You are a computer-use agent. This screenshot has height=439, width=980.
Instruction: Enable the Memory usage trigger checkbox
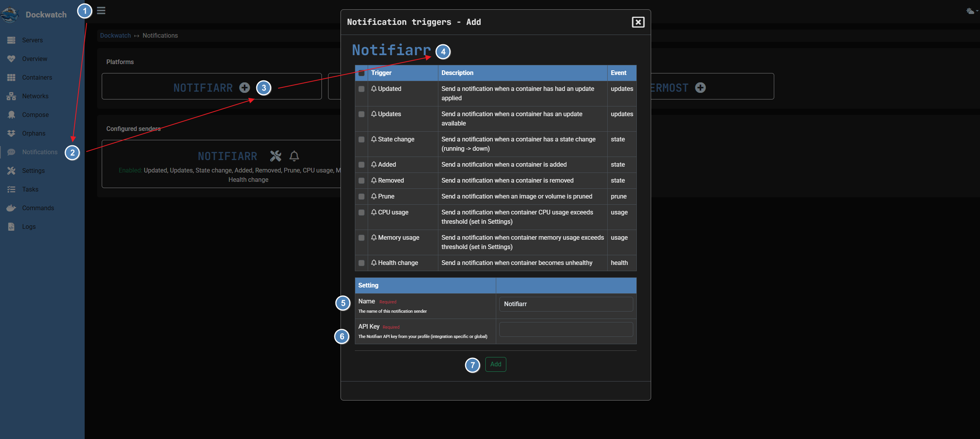[361, 237]
